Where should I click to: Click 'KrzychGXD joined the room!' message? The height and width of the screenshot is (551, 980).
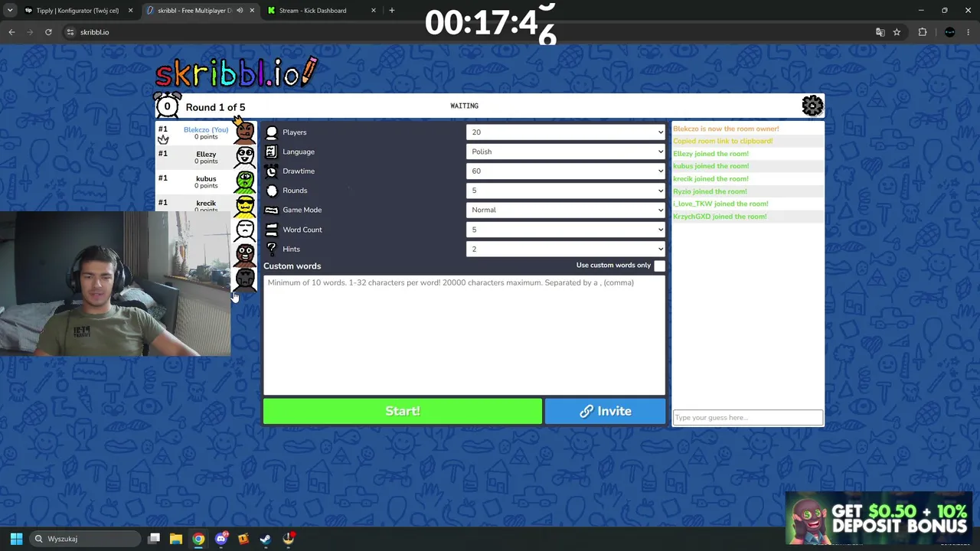720,217
